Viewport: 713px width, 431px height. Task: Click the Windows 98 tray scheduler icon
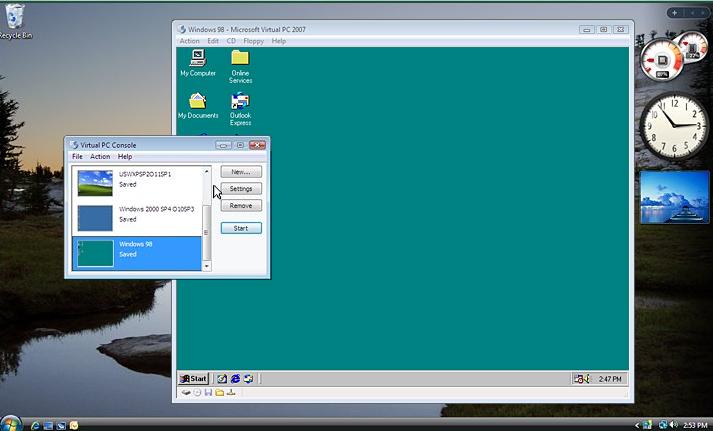[x=581, y=379]
